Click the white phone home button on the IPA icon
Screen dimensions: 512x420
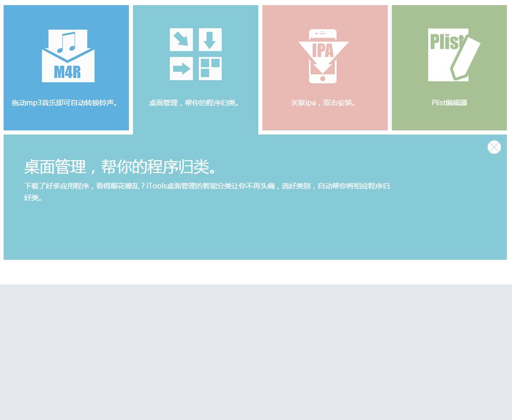click(323, 79)
